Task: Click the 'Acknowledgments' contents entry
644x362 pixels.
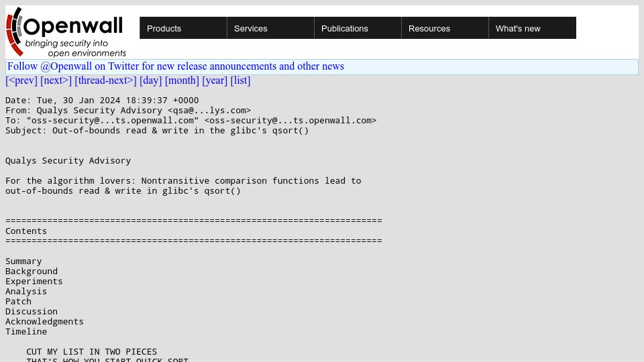Action: pos(44,322)
